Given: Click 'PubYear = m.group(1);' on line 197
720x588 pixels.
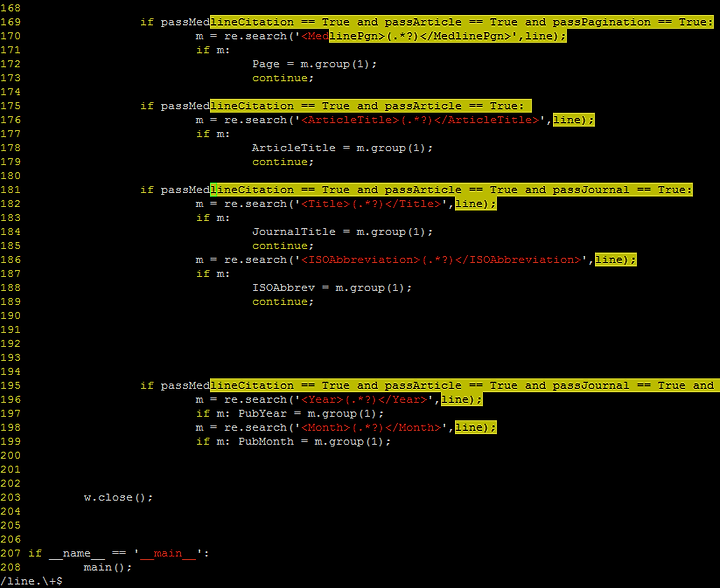Looking at the screenshot, I should (x=311, y=414).
